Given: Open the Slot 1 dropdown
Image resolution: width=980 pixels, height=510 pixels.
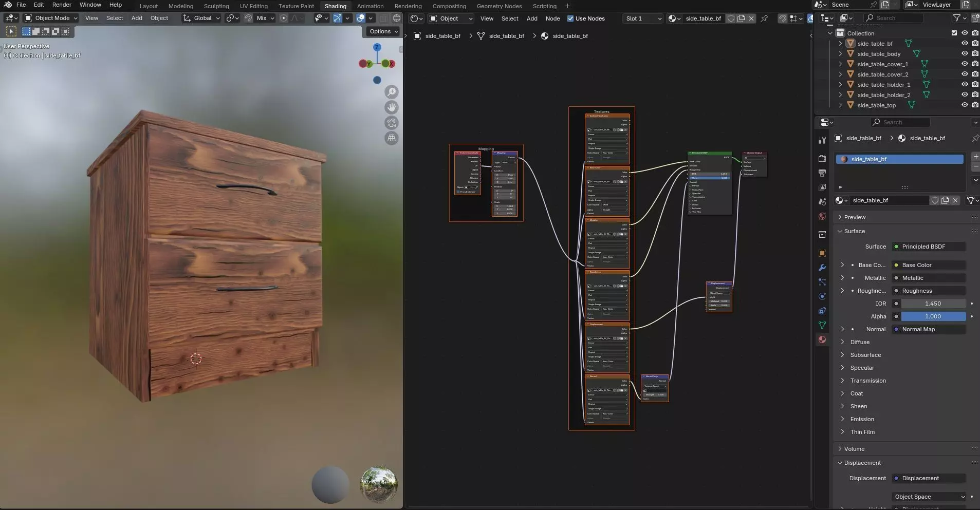Looking at the screenshot, I should pyautogui.click(x=643, y=18).
